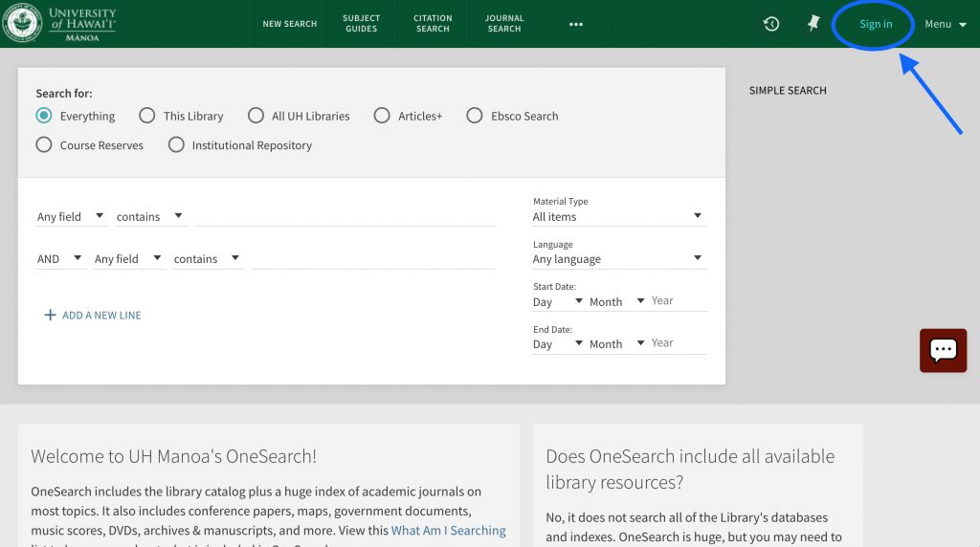This screenshot has height=547, width=980.
Task: Switch to Simple Search
Action: pyautogui.click(x=788, y=91)
